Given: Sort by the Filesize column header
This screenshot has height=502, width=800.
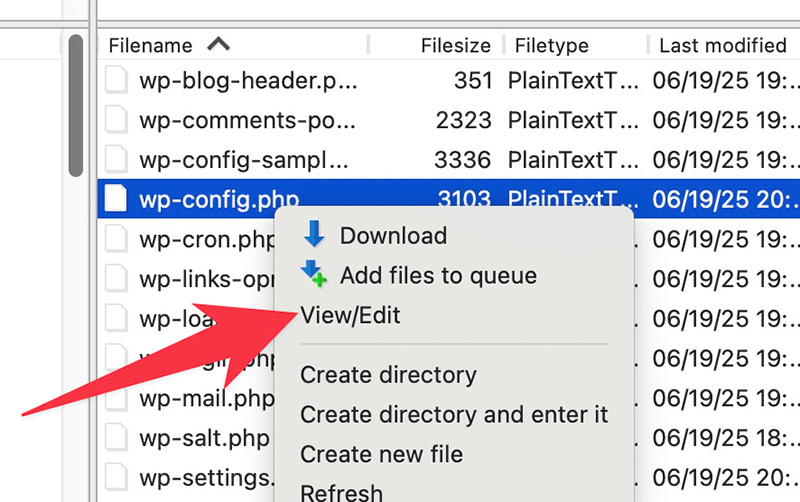Looking at the screenshot, I should 456,46.
